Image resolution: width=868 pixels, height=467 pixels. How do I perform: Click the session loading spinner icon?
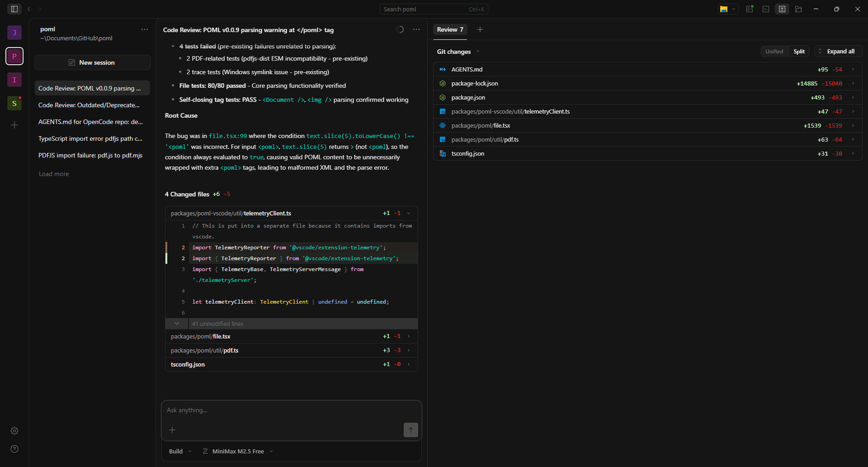[400, 29]
